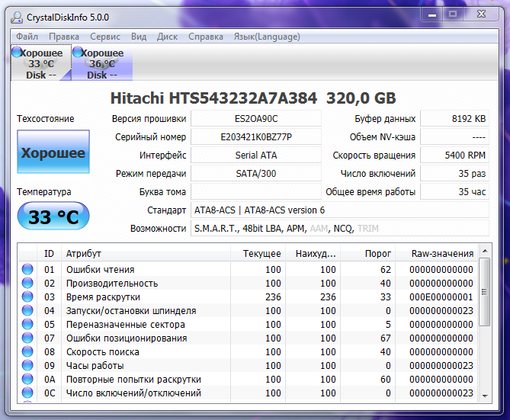This screenshot has height=420, width=510.
Task: Click the empty Буква тома field
Action: point(256,191)
